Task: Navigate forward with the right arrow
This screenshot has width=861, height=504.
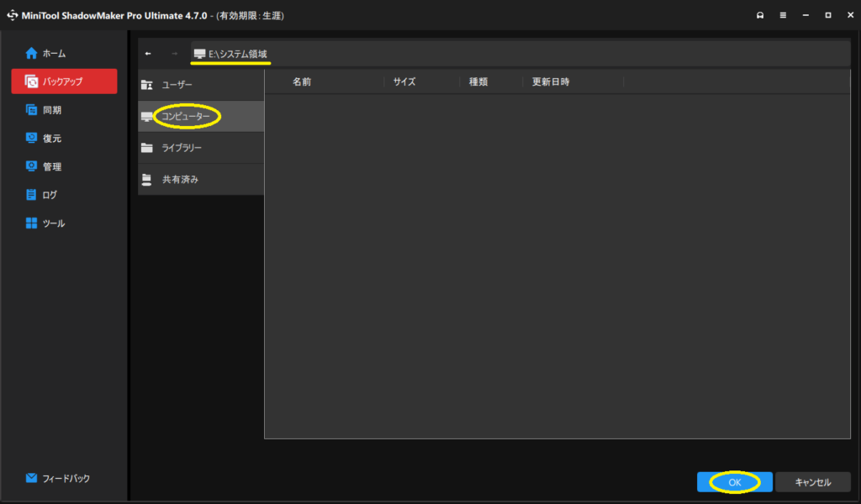Action: (175, 54)
